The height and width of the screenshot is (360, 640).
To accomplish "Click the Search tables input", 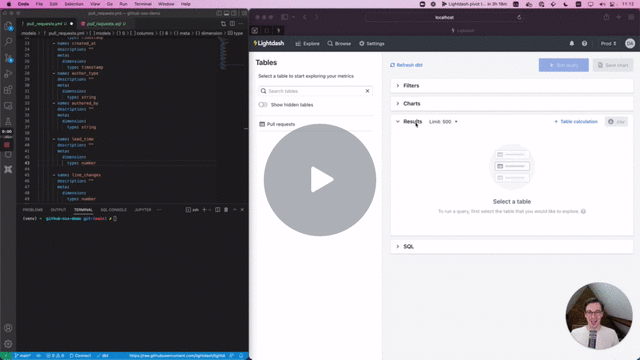I will tap(315, 91).
